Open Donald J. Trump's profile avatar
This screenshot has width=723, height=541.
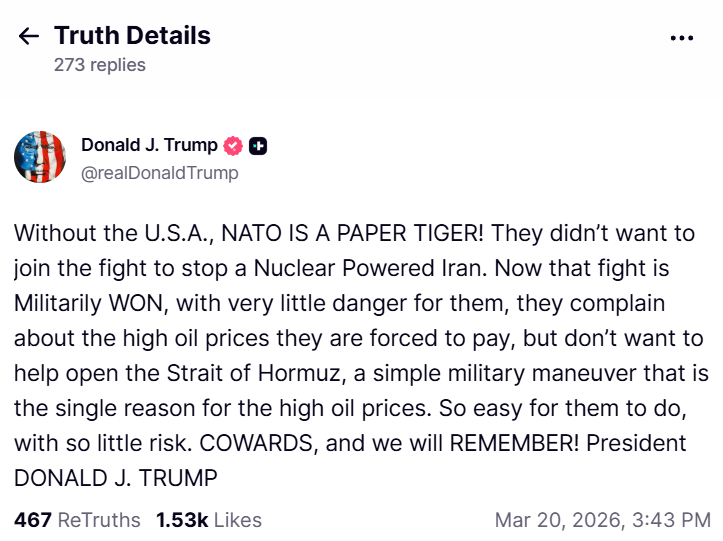click(40, 157)
